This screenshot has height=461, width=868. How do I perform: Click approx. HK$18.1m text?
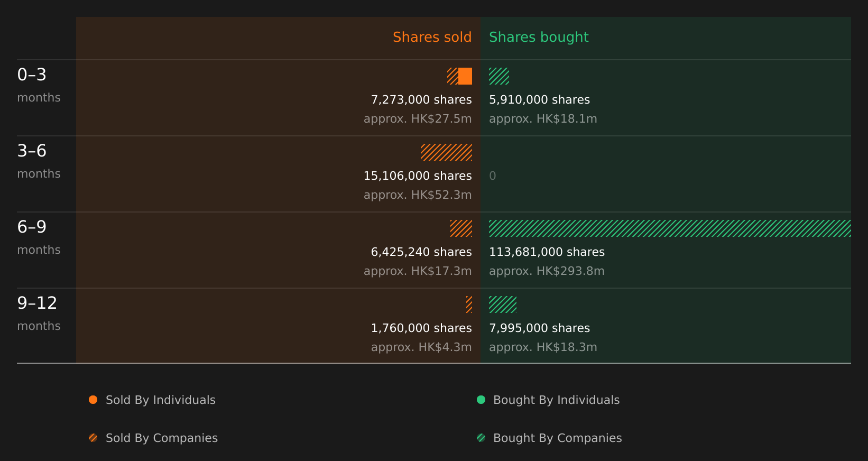[x=543, y=119]
